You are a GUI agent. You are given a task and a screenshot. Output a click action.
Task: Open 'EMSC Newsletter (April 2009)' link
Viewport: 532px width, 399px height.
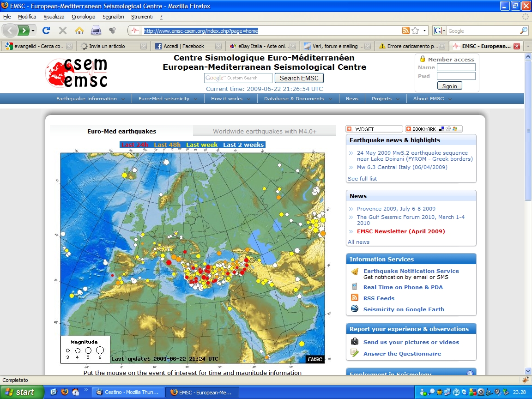[x=401, y=231]
